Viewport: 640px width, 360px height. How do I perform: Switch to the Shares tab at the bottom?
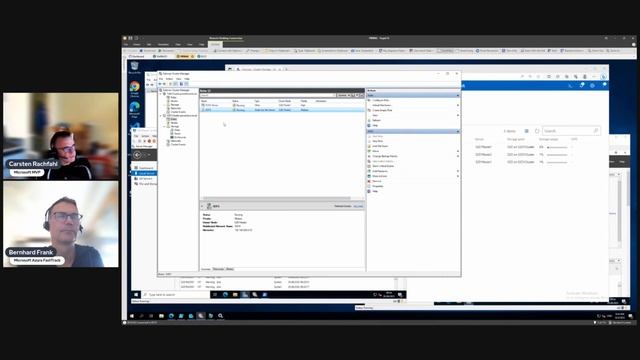point(230,269)
